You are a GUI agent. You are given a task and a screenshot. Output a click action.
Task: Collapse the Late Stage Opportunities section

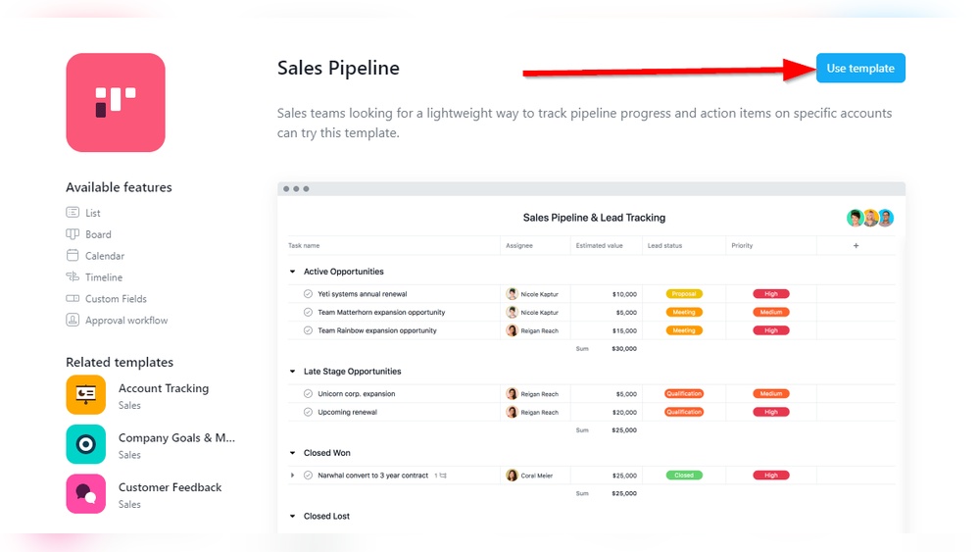coord(292,372)
